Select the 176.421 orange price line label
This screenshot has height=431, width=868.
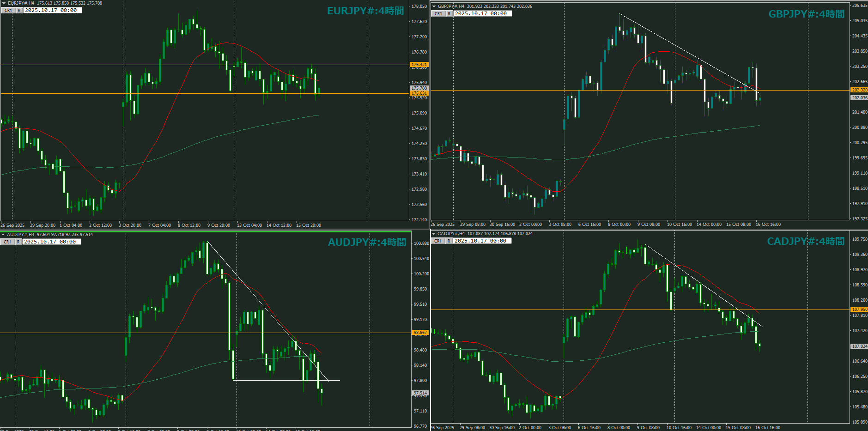tap(419, 65)
